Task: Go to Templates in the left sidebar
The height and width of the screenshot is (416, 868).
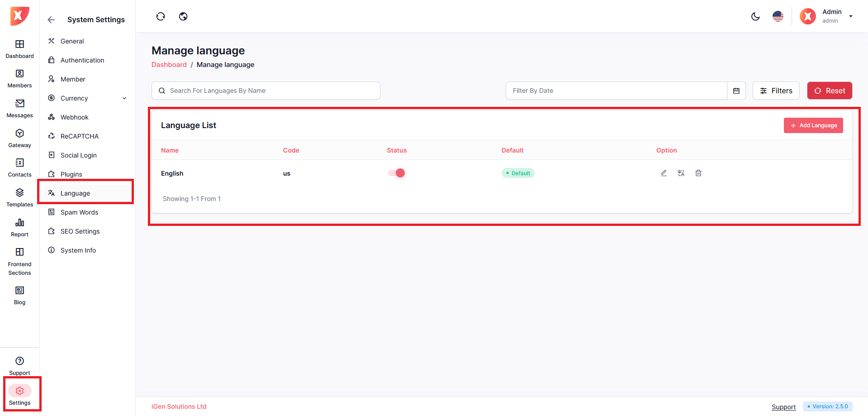Action: pos(19,198)
